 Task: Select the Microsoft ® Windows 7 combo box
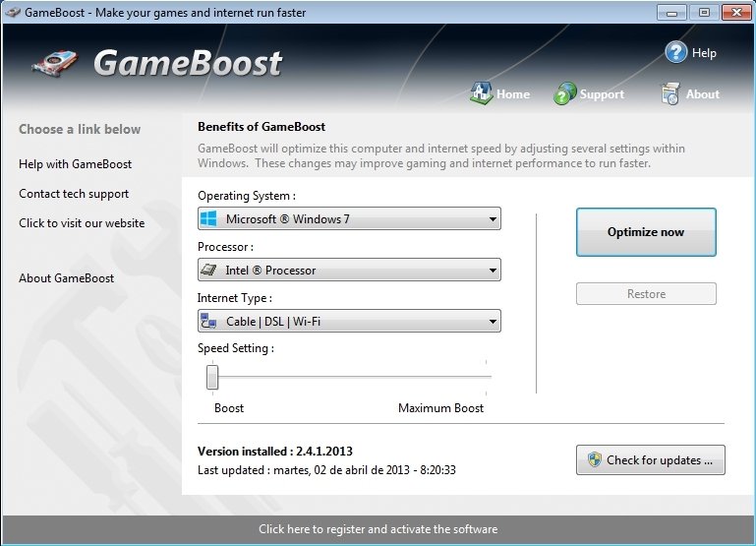[349, 218]
